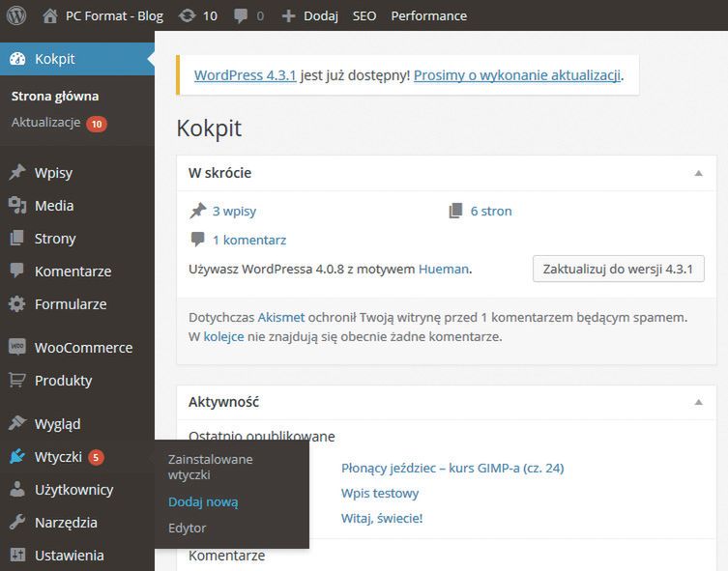Click the Wygląd paintbrush icon
The width and height of the screenshot is (728, 571).
pos(16,424)
